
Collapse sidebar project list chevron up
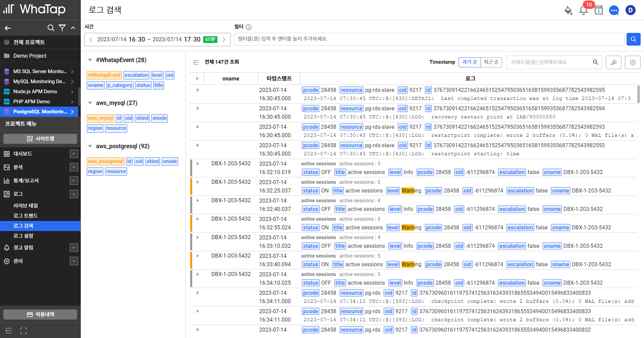(73, 28)
